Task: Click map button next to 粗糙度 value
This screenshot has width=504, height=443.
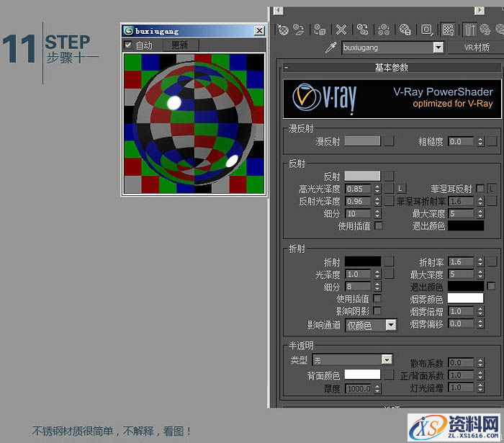Action: [x=492, y=141]
